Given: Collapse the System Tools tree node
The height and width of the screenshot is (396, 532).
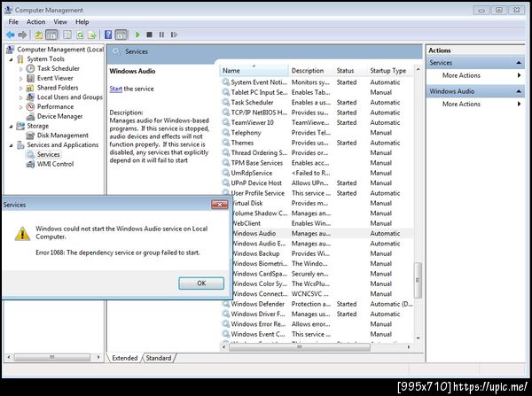Looking at the screenshot, I should point(11,59).
